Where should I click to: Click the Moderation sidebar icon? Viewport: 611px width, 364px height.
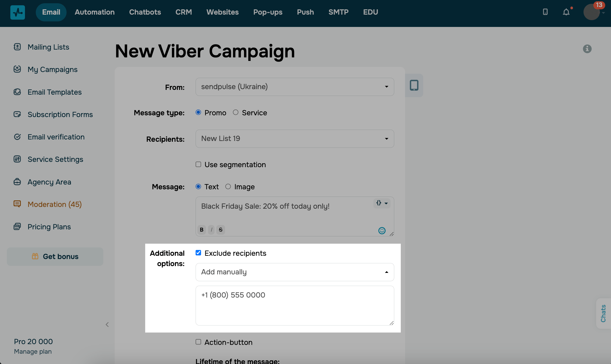click(17, 204)
